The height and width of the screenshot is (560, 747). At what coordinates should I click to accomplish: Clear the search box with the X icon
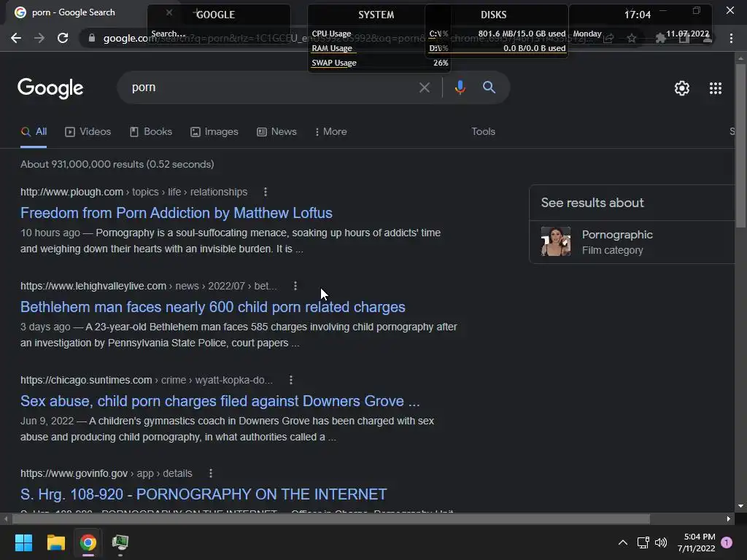(x=424, y=87)
